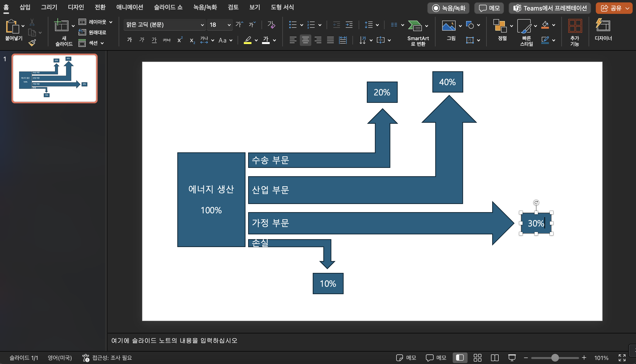Click Accessibility: Investigate status
Image resolution: width=636 pixels, height=364 pixels.
107,358
